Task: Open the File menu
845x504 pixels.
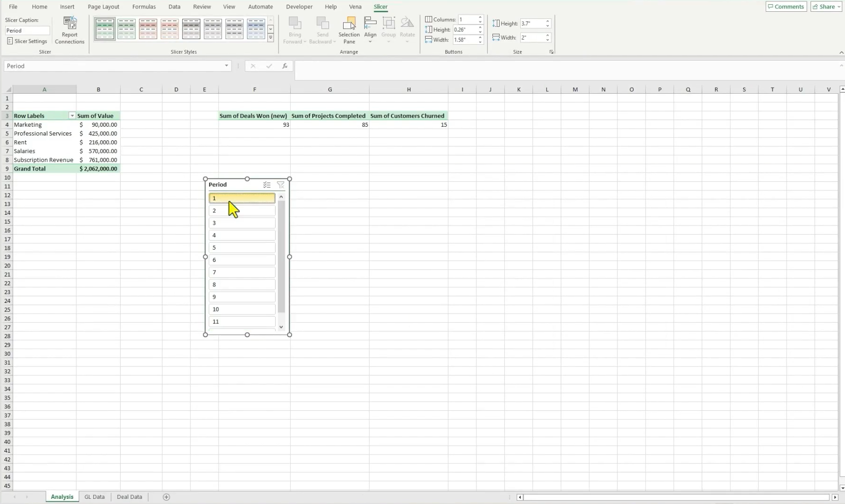Action: click(x=13, y=7)
